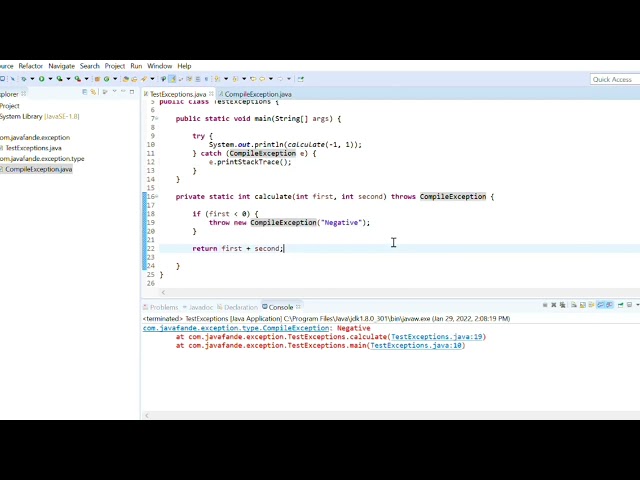Viewport: 640px width, 480px height.
Task: Click the Quick Access search field
Action: click(x=615, y=80)
